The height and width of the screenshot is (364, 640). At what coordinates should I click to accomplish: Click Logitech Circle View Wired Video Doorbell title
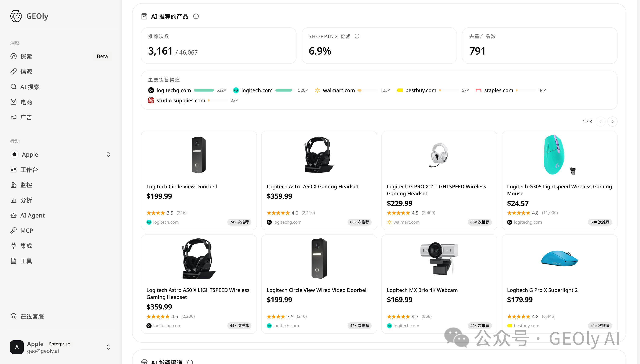click(317, 290)
